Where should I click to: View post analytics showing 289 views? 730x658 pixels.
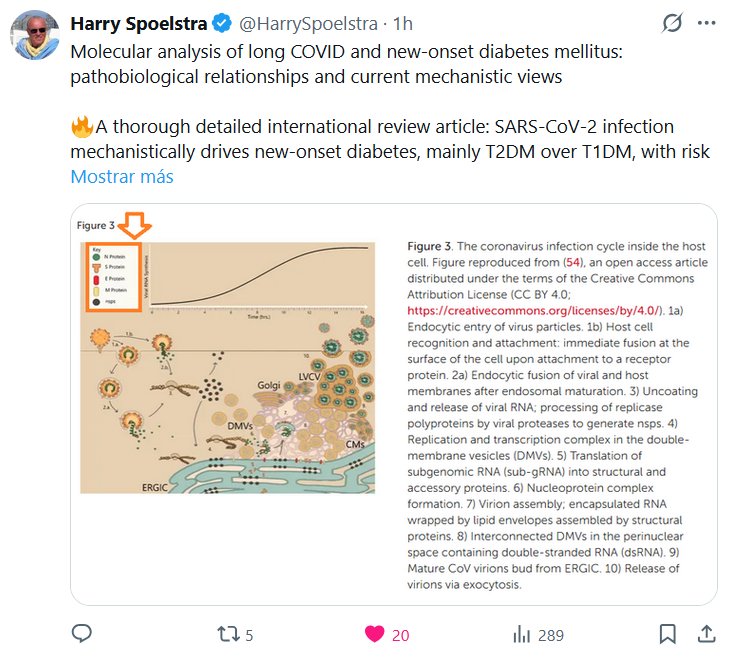coord(522,633)
